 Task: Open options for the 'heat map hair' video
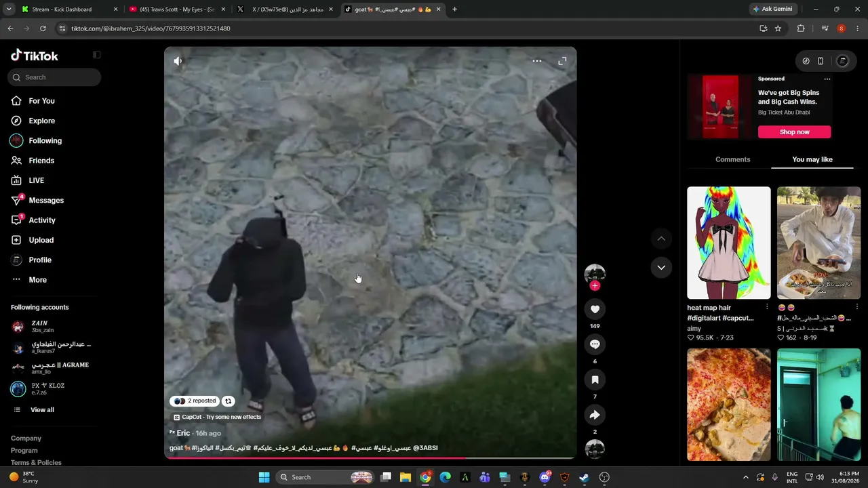[767, 308]
